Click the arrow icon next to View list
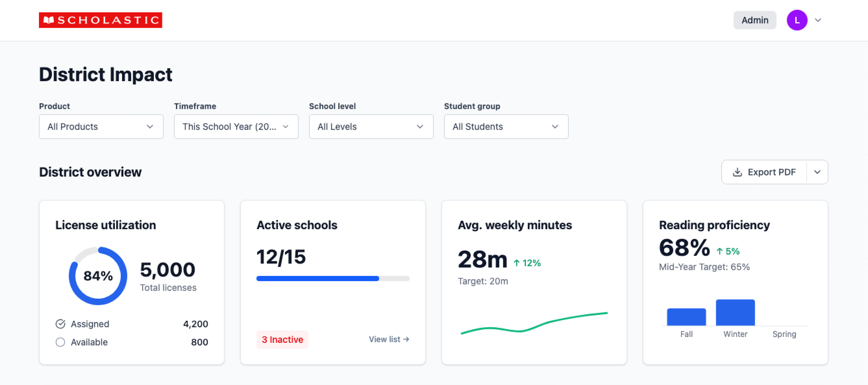 (x=406, y=339)
